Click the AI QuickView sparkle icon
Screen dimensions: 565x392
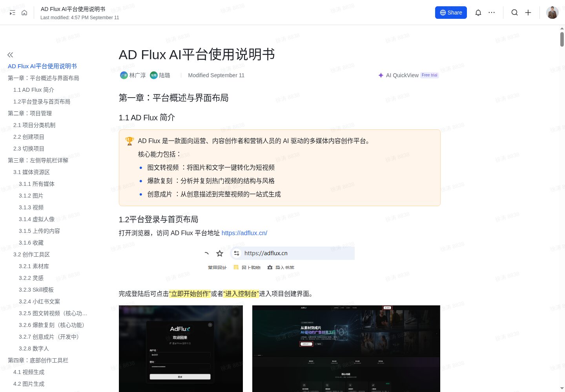pos(381,75)
